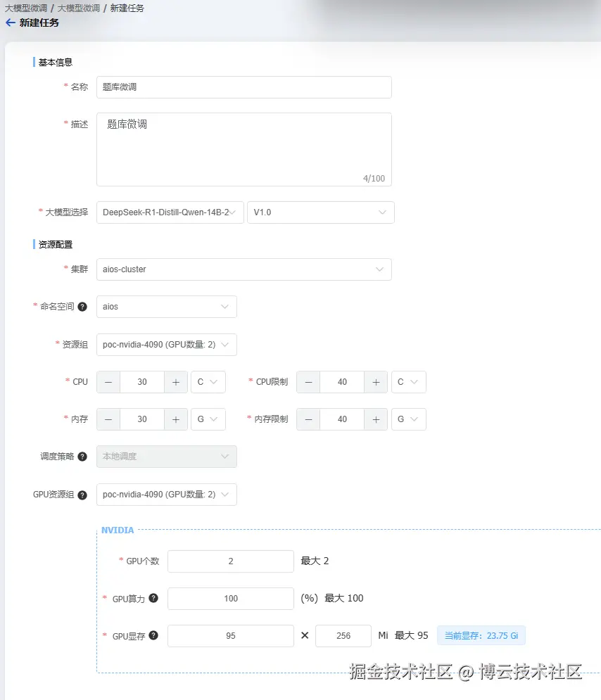Decrease 内存 value with minus button
Screen dimensions: 601x700
pos(108,419)
